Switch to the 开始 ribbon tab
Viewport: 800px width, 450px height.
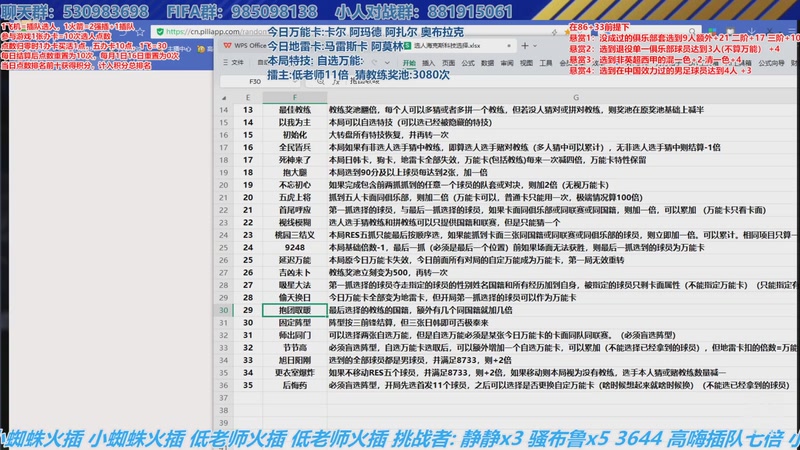409,63
